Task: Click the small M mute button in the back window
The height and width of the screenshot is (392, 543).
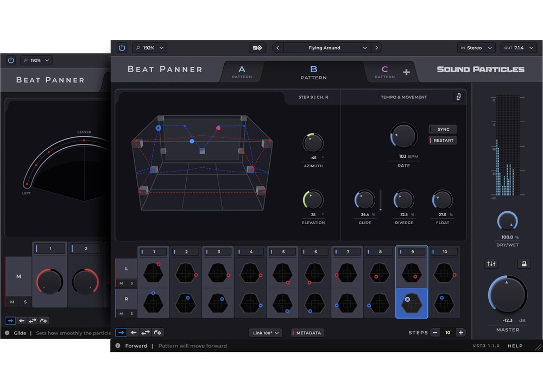Action: click(x=12, y=302)
